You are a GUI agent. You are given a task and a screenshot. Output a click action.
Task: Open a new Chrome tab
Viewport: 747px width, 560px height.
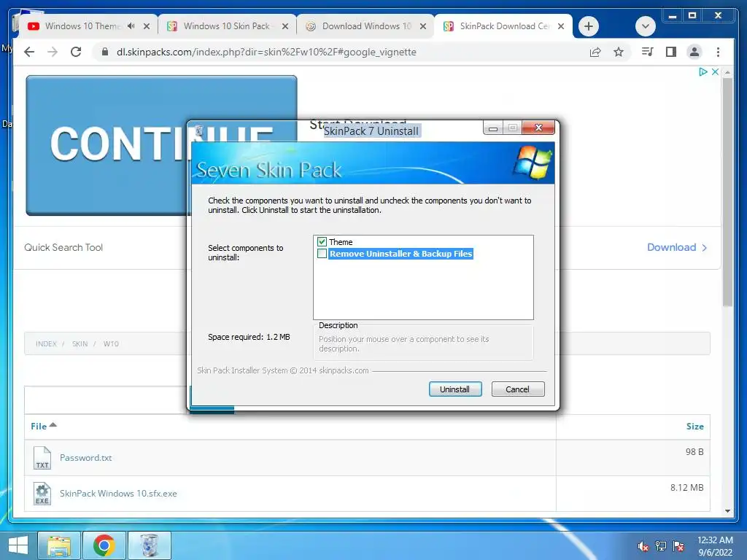[589, 26]
